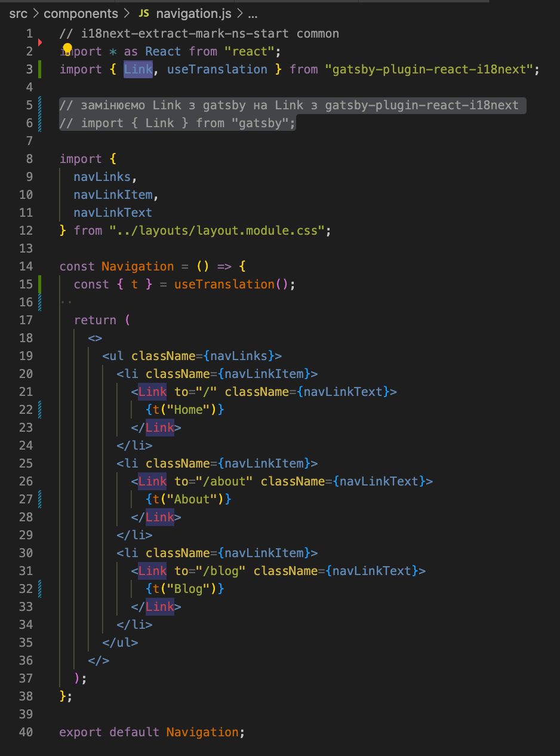The width and height of the screenshot is (560, 756).
Task: Click the highlighted 'Link' in the line 3 import
Action: pos(139,69)
